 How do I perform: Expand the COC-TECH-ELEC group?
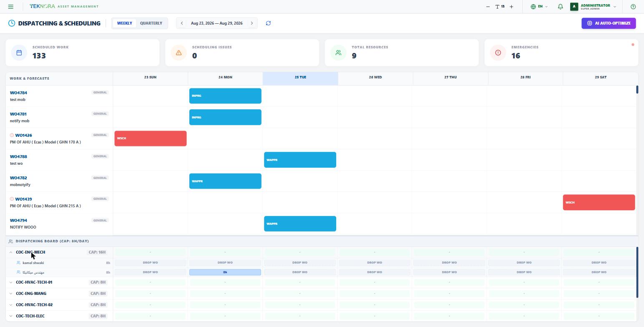[11, 316]
